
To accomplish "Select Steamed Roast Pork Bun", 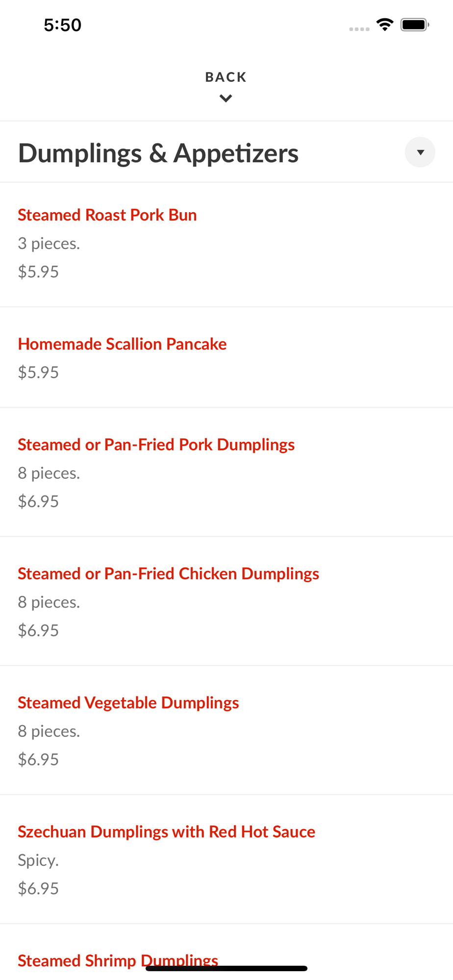I will point(107,215).
